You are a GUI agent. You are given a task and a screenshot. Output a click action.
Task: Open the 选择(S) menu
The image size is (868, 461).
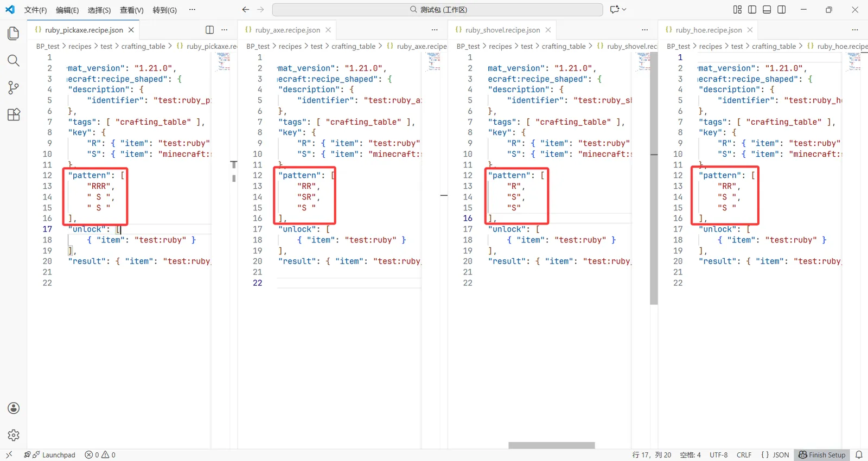pyautogui.click(x=99, y=10)
